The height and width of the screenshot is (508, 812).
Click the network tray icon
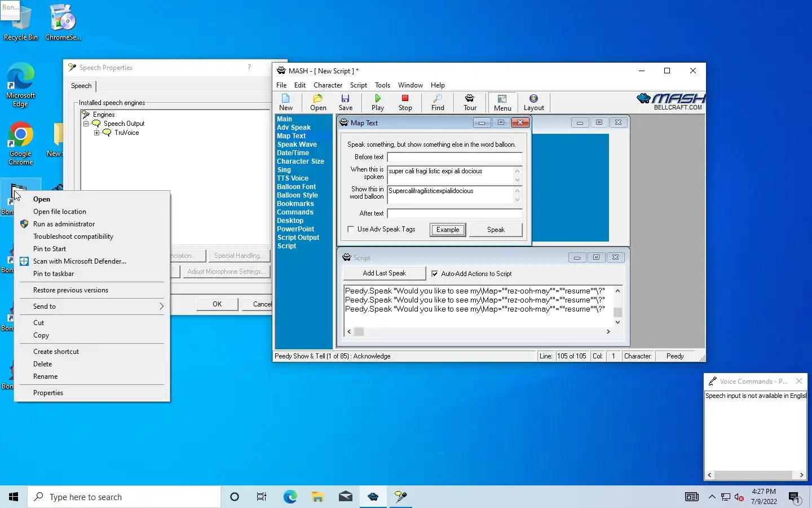tap(726, 497)
